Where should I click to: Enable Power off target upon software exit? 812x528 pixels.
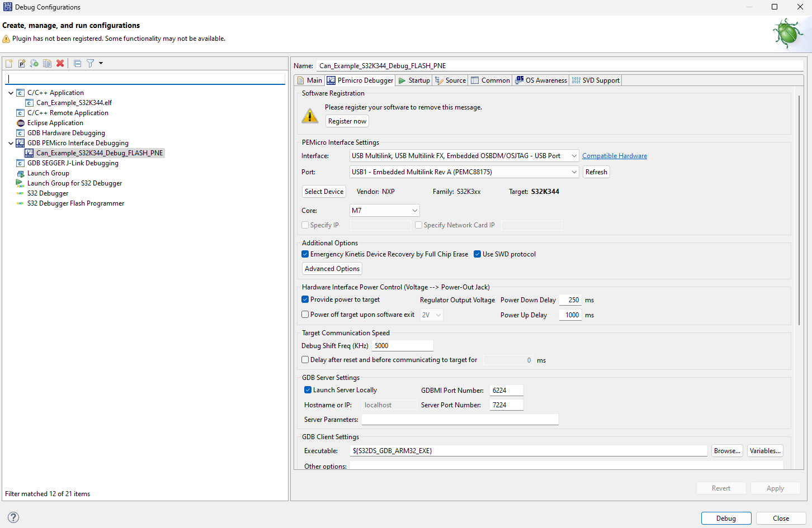tap(305, 314)
